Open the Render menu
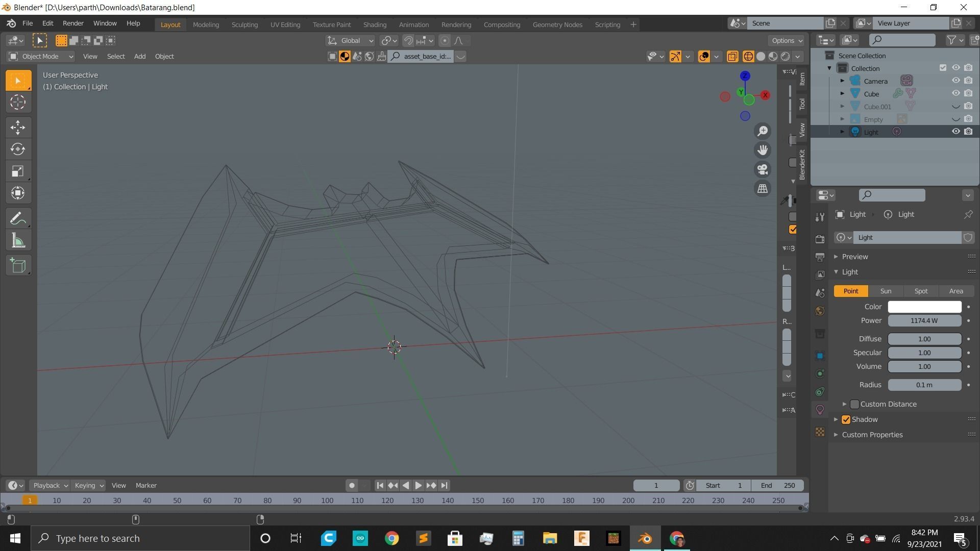The image size is (980, 551). (x=73, y=23)
